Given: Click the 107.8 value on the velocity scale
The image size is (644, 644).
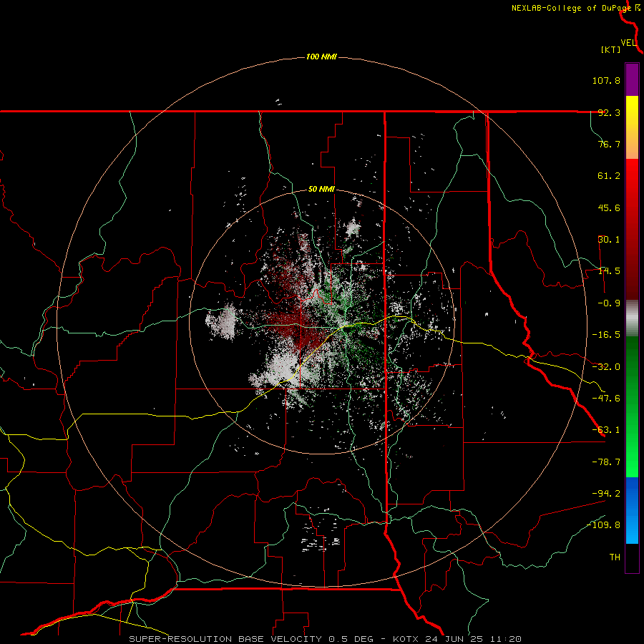Looking at the screenshot, I should (606, 80).
